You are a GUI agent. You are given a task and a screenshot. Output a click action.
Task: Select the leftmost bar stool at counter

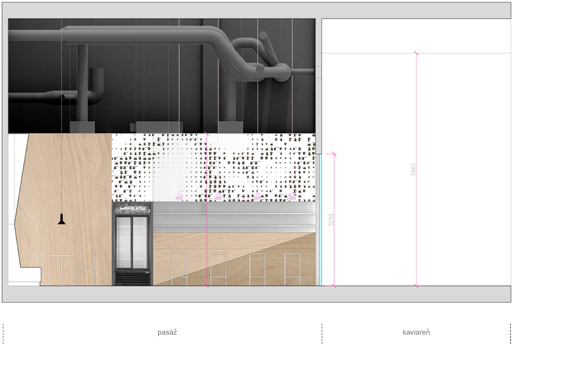[x=179, y=269]
